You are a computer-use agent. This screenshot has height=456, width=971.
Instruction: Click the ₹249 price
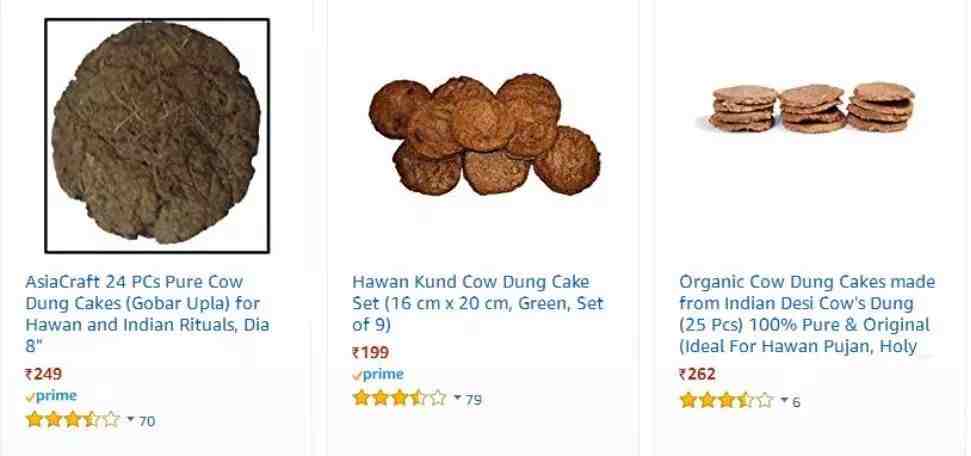tap(44, 374)
